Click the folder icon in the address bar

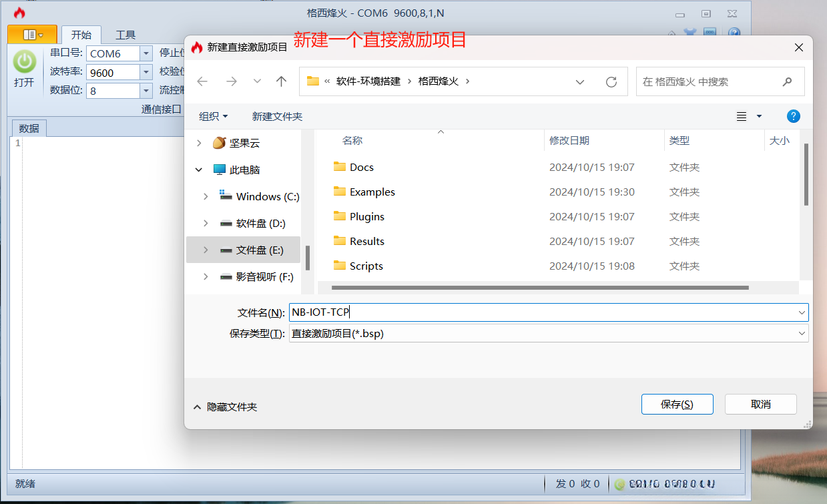[x=312, y=81]
